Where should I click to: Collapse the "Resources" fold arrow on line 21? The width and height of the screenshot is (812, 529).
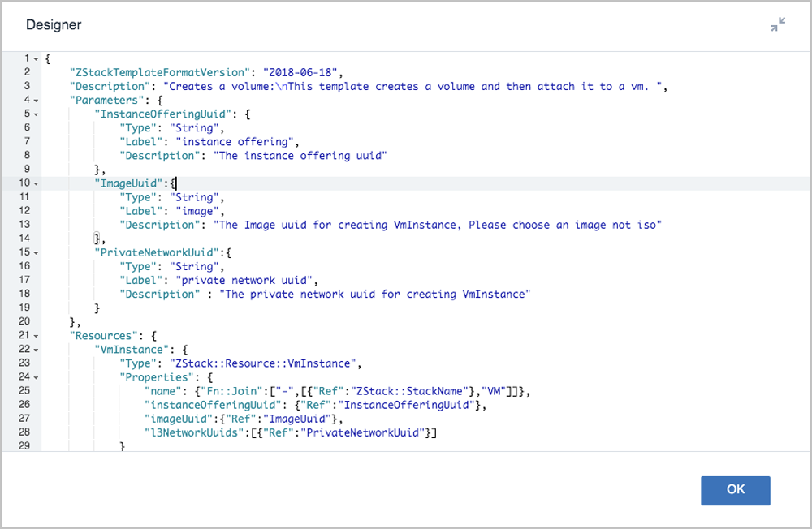coord(37,336)
